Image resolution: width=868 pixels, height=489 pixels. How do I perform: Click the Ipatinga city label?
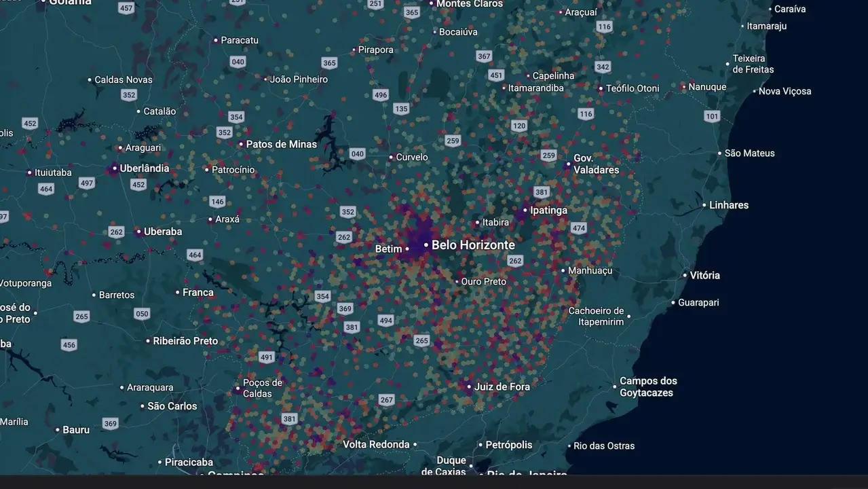click(548, 211)
